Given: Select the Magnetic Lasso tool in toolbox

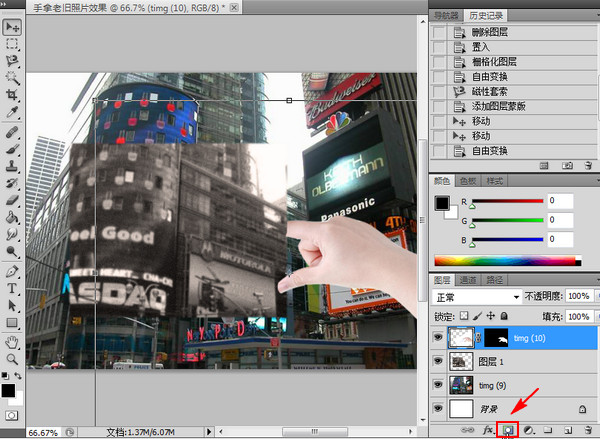Looking at the screenshot, I should (12, 61).
